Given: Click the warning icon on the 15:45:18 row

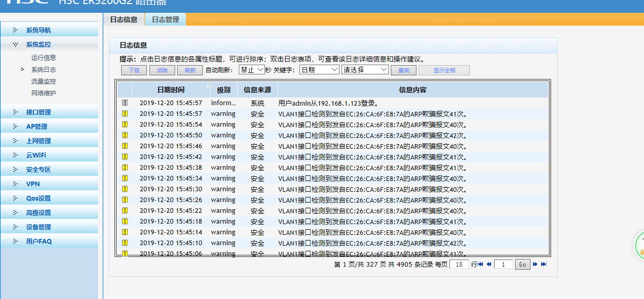Looking at the screenshot, I should [125, 222].
